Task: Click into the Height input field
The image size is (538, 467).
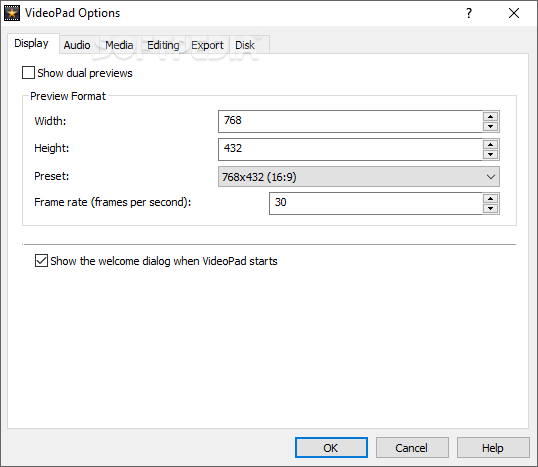Action: click(350, 149)
